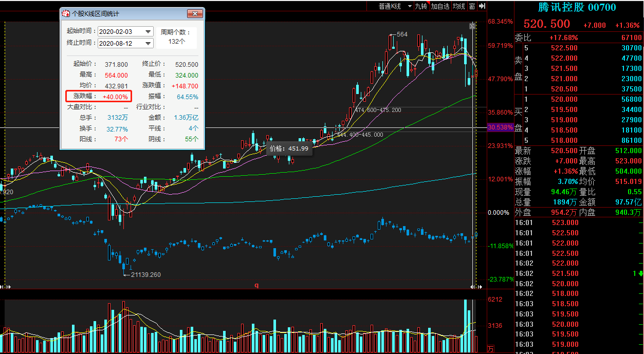Click the index low label 21139.260

(x=146, y=275)
